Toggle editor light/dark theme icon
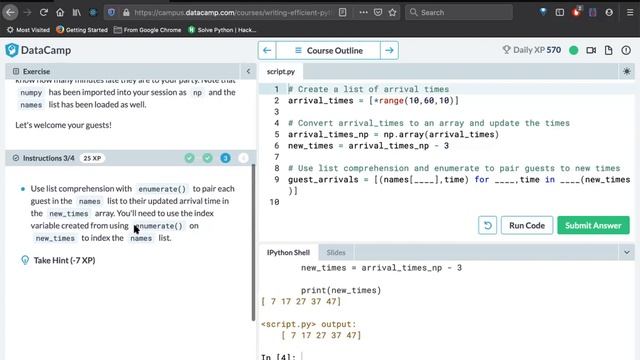Screen dimensions: 640x360 (x=627, y=71)
